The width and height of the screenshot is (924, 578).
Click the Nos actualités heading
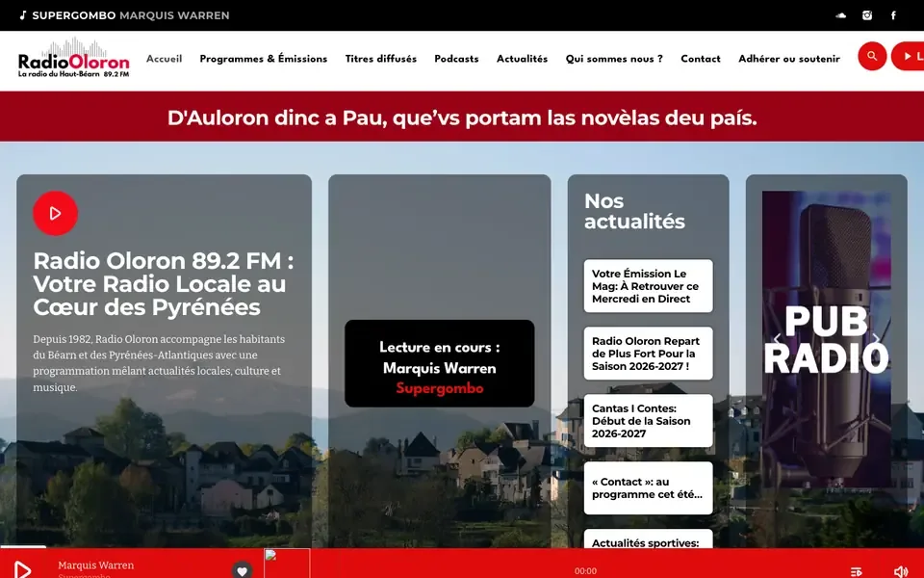[x=634, y=211]
